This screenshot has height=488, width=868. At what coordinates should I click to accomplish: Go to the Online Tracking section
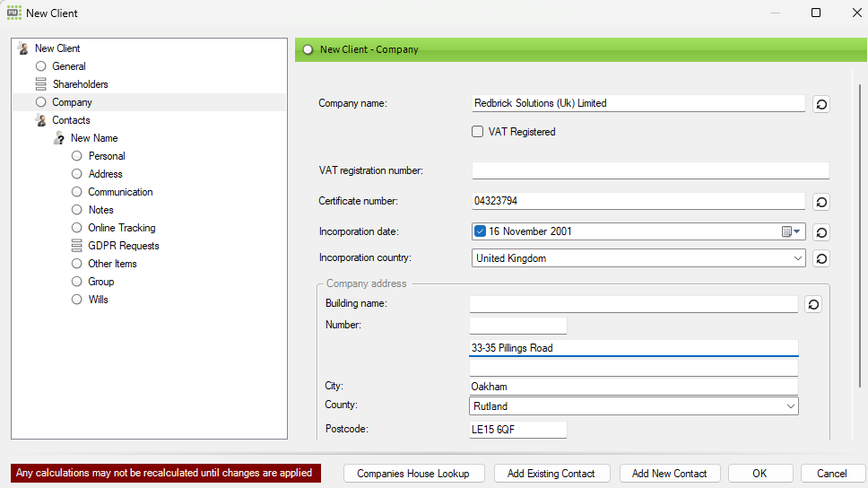coord(121,228)
